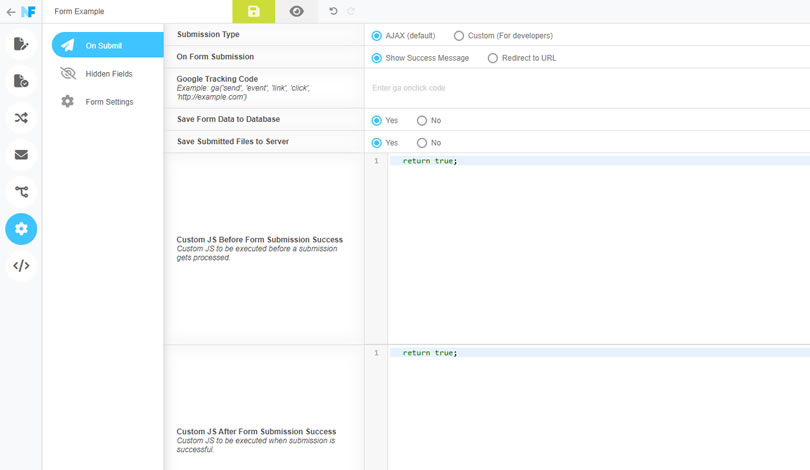This screenshot has width=810, height=470.
Task: Open the integrations branch sidebar icon
Action: tap(21, 192)
